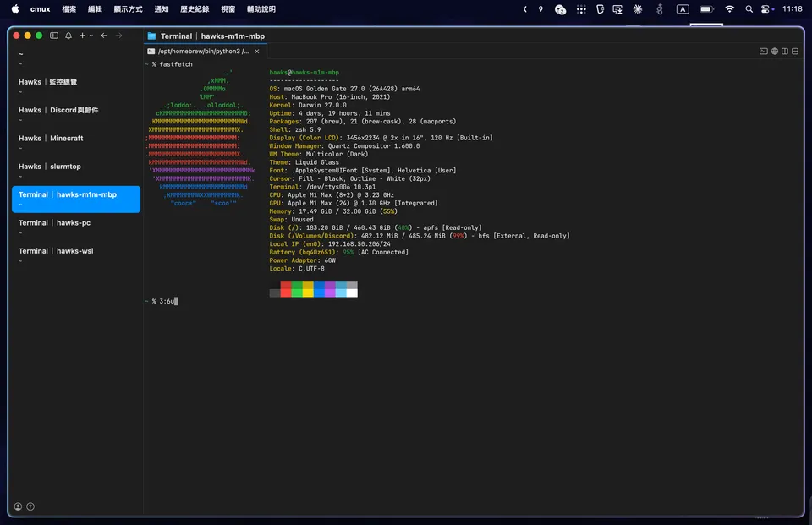Click the menu bar clock 11:18
The height and width of the screenshot is (525, 812).
tap(793, 8)
